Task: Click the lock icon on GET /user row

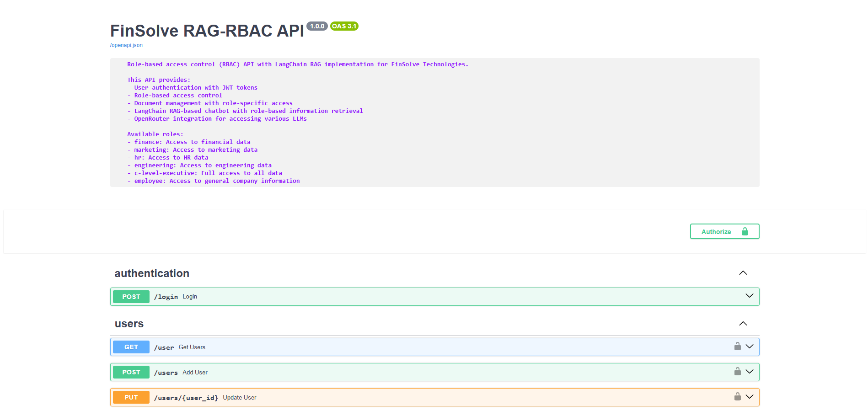Action: 737,346
